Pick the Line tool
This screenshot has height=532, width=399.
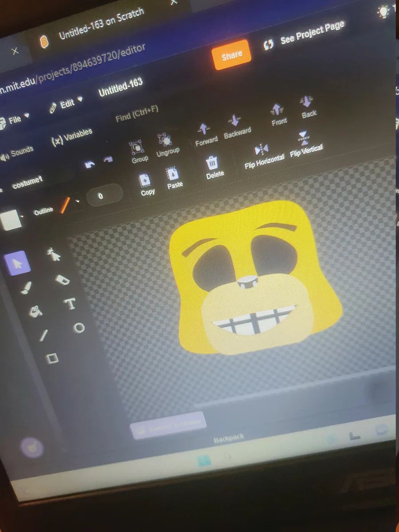tap(43, 335)
